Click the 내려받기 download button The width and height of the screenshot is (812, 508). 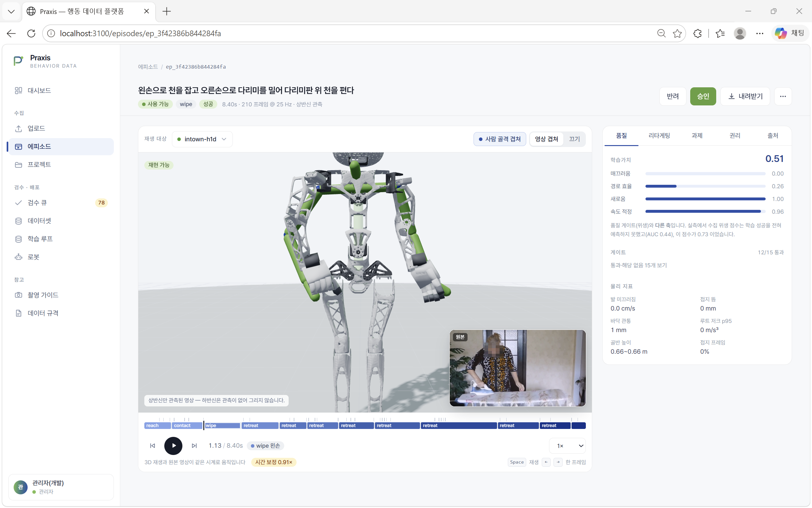(x=745, y=97)
